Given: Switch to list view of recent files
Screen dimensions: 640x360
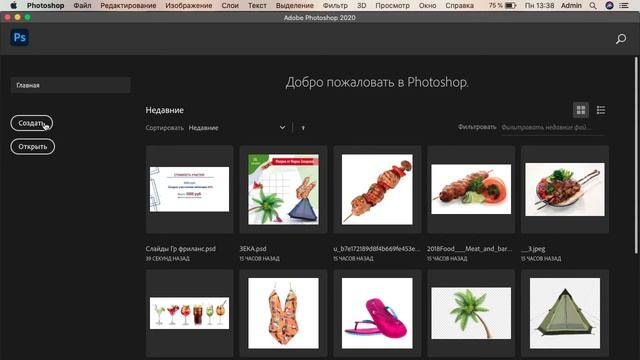Looking at the screenshot, I should [601, 110].
